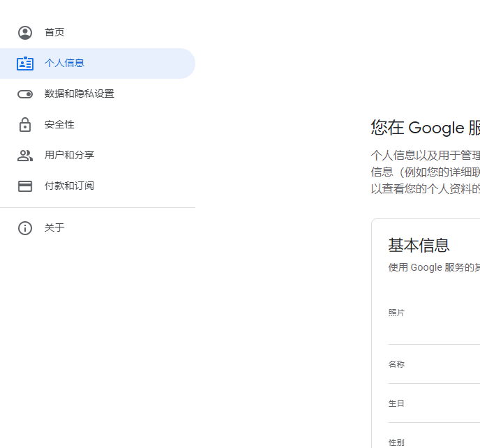Open the 关于 sidebar label
Viewport: 480px width, 448px height.
[x=54, y=228]
